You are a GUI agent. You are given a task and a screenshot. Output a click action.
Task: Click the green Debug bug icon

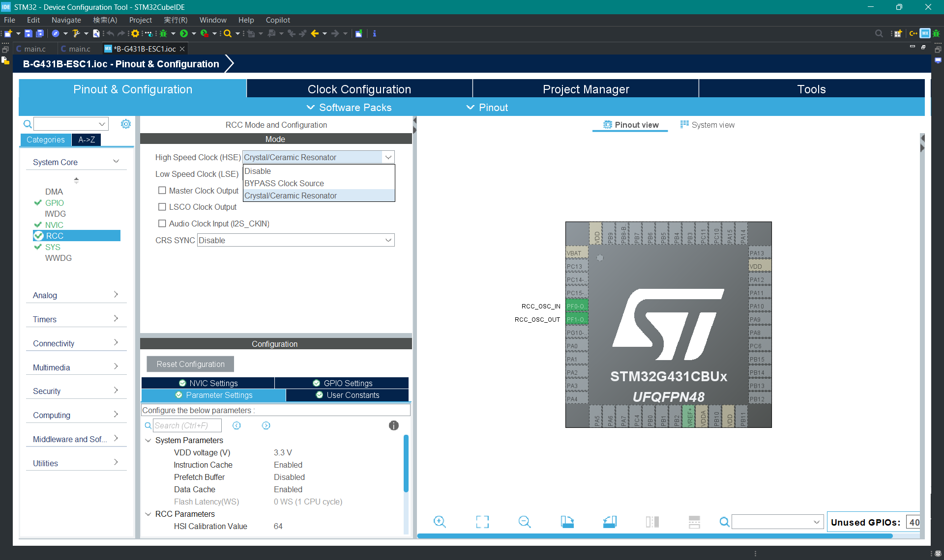(163, 33)
